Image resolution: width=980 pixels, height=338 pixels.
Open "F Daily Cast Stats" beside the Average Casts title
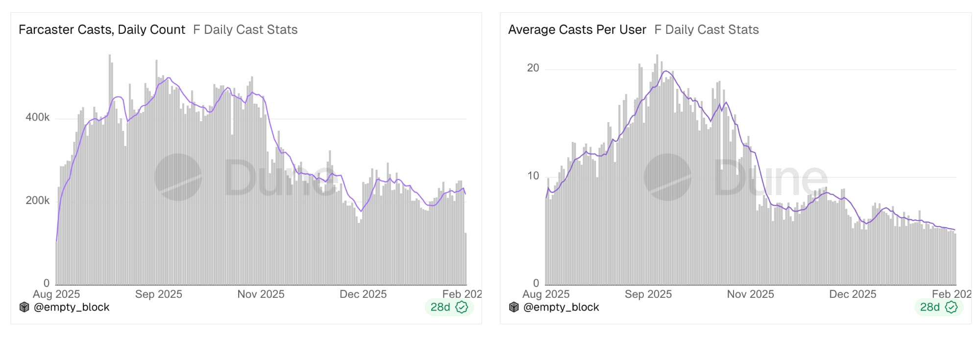click(706, 30)
